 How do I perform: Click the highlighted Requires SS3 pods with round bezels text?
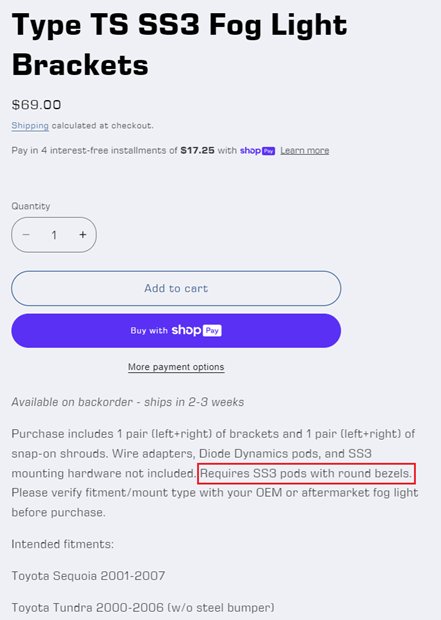coord(306,473)
